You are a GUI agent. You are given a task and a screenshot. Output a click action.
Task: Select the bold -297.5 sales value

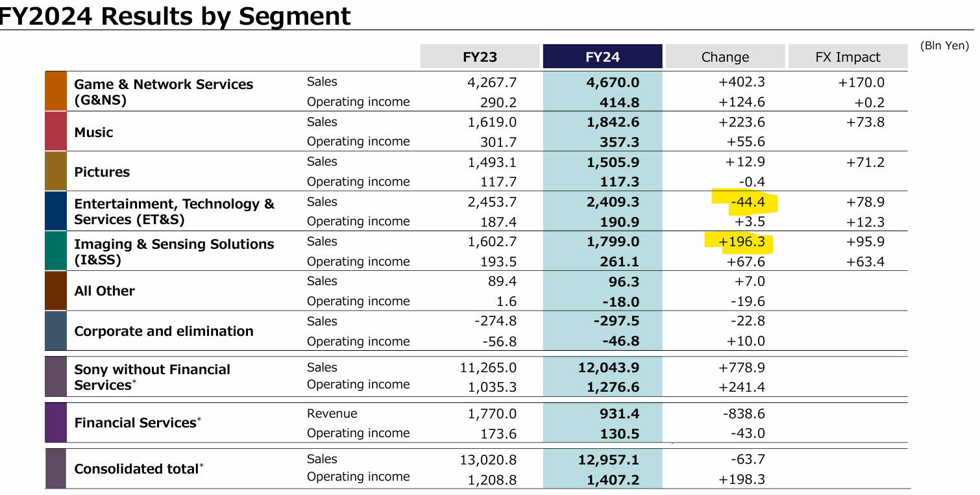tap(617, 322)
